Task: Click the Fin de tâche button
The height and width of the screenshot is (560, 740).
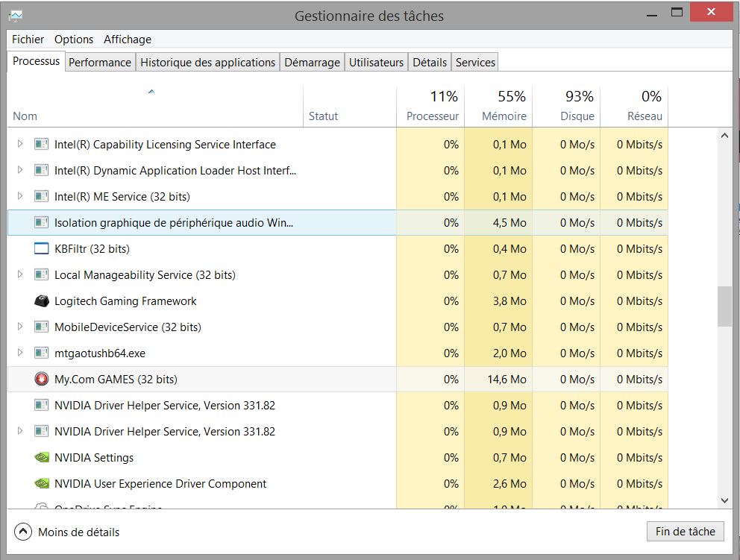Action: coord(685,531)
